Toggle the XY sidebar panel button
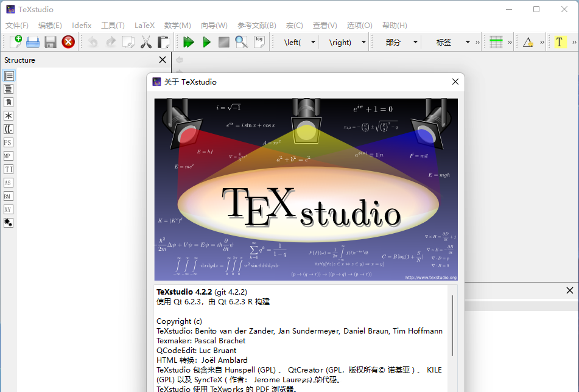 click(x=9, y=209)
